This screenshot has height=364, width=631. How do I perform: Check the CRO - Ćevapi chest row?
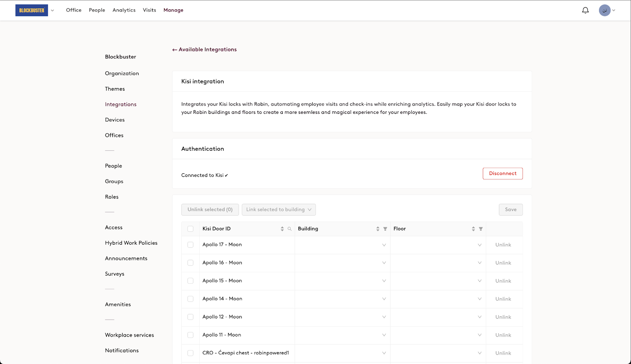(x=190, y=353)
